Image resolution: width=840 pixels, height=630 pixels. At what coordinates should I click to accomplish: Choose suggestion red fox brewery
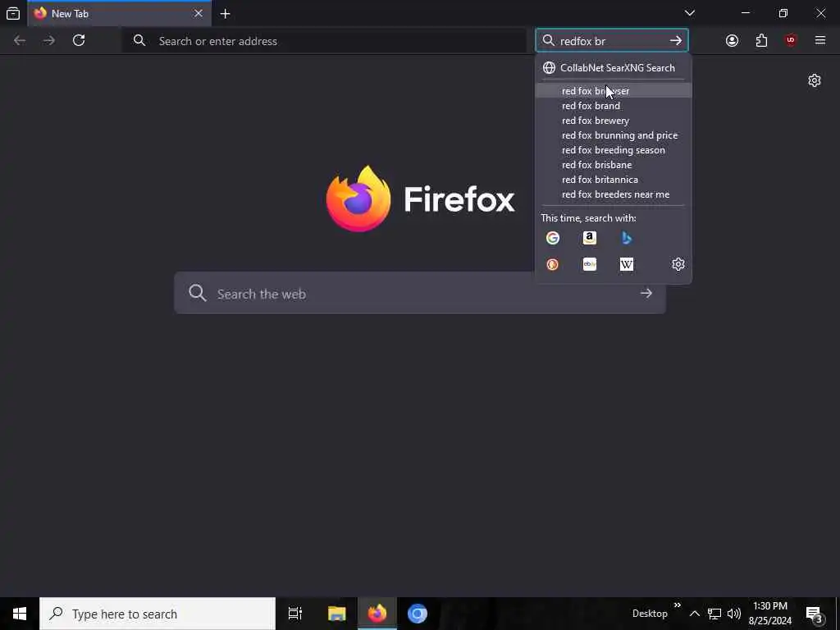[x=614, y=121]
